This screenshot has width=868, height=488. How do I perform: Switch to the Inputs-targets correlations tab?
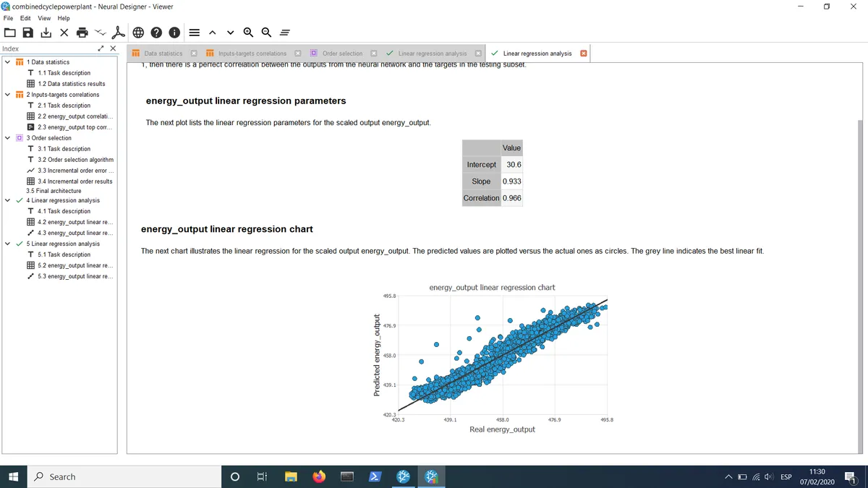(x=252, y=53)
